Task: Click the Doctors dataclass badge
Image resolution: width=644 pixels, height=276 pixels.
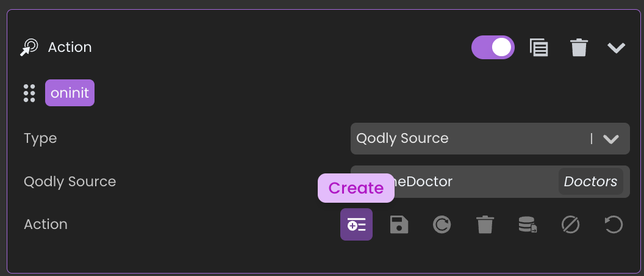Action: click(x=590, y=181)
